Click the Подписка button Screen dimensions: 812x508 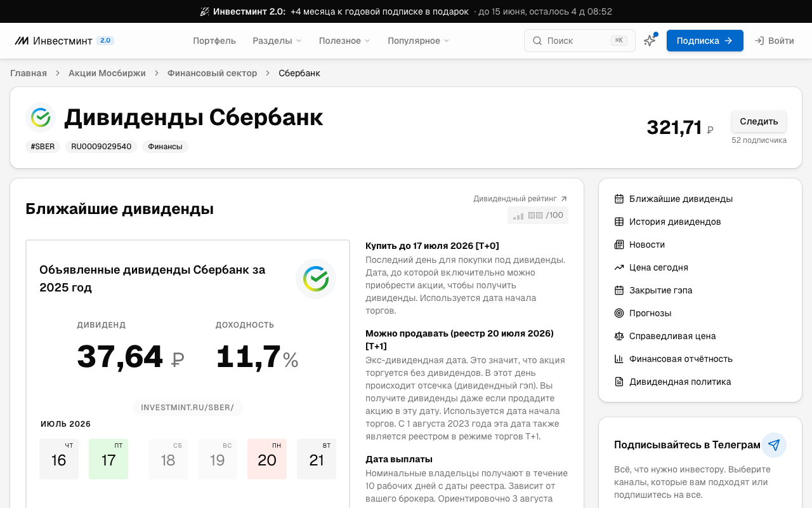point(705,41)
